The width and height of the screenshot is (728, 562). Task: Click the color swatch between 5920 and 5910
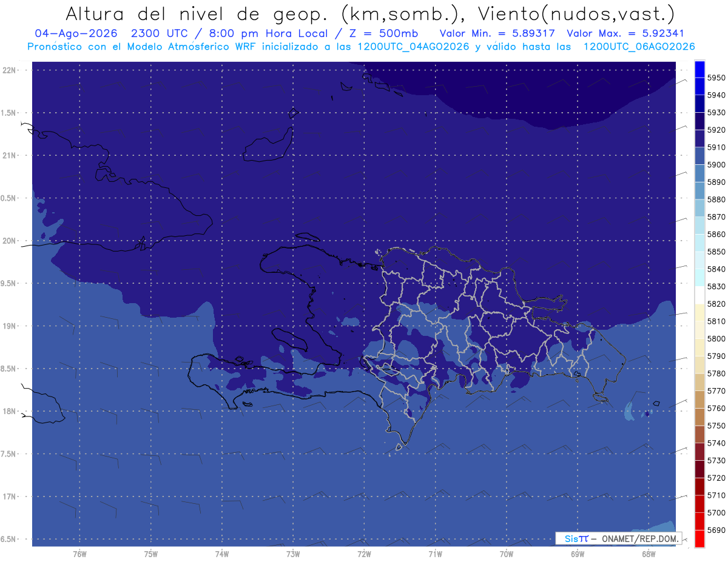pos(699,139)
